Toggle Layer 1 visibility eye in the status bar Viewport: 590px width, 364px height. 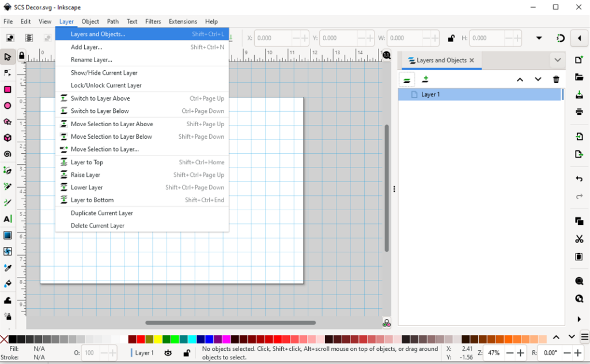[168, 352]
